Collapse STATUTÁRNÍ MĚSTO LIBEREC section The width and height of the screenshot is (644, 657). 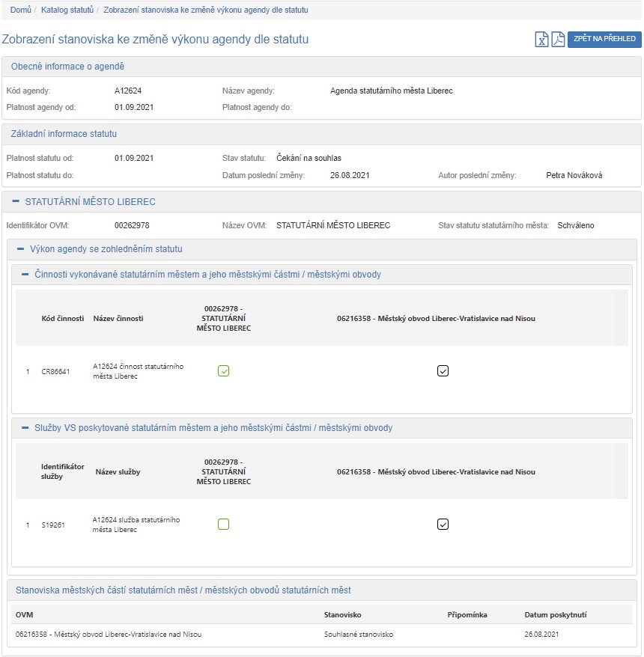point(16,202)
